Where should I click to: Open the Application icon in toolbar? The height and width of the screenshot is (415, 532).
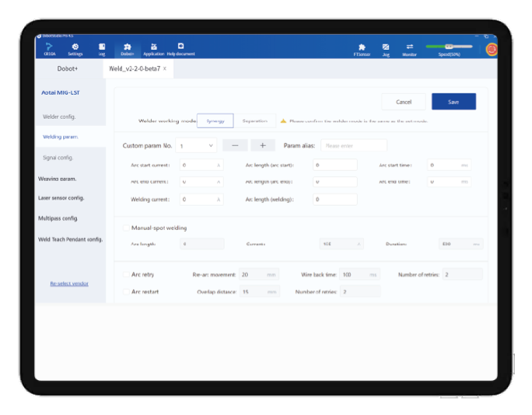(x=153, y=48)
